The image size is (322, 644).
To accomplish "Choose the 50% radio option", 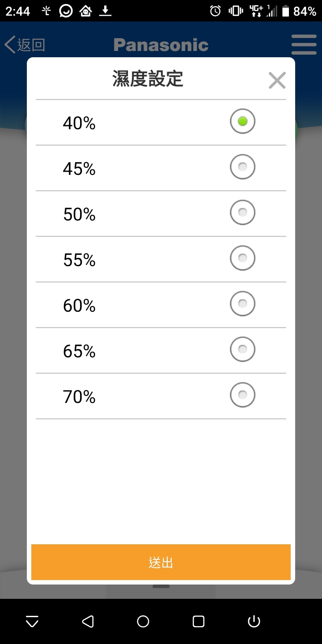I will 242,212.
